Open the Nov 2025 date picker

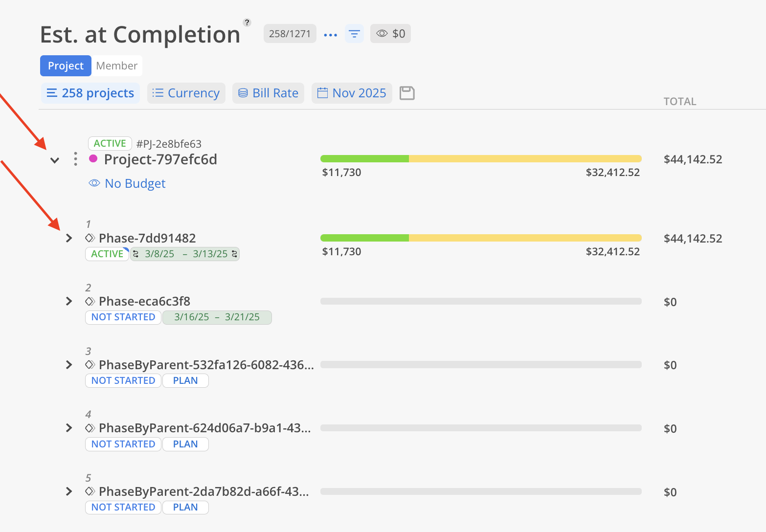pyautogui.click(x=352, y=93)
